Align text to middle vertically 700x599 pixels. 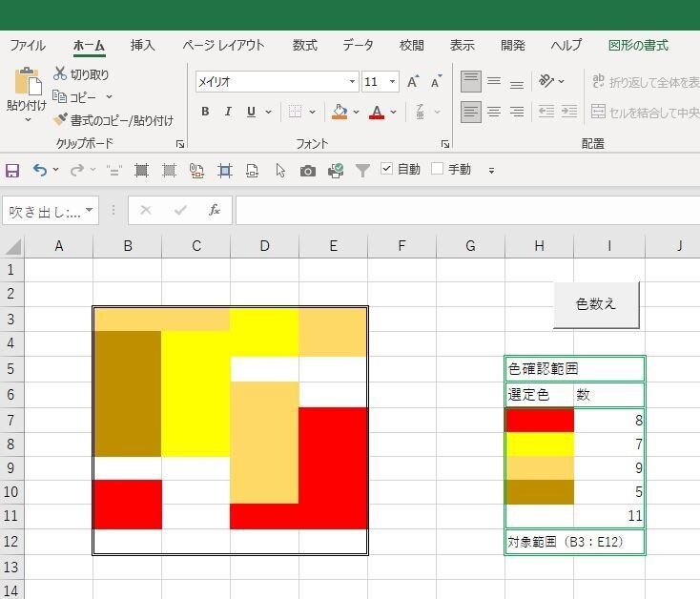point(494,82)
